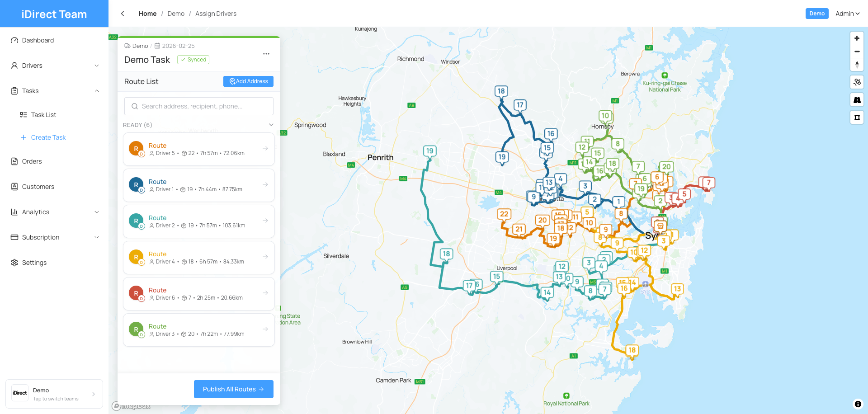The width and height of the screenshot is (868, 414).
Task: Focus the address search field
Action: coord(199,106)
